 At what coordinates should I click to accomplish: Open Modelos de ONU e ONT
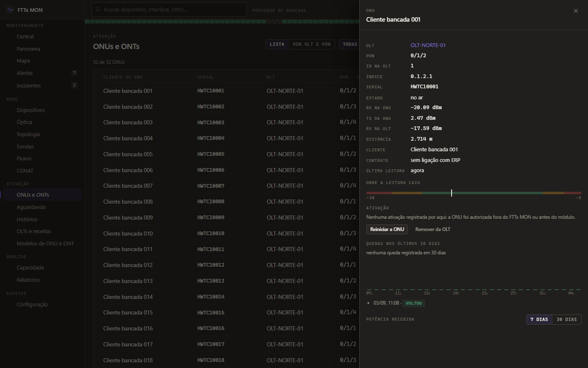42,244
